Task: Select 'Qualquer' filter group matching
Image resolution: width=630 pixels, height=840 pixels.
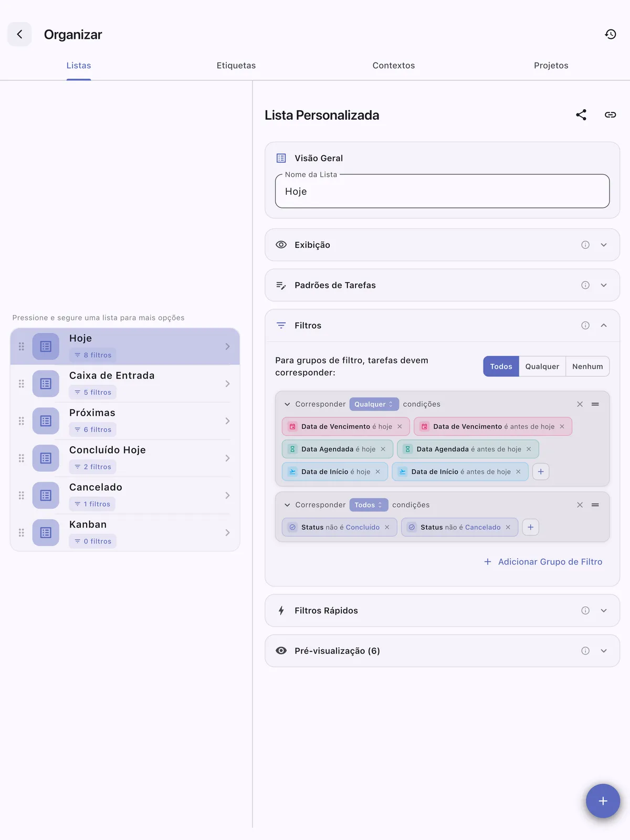Action: (x=542, y=366)
